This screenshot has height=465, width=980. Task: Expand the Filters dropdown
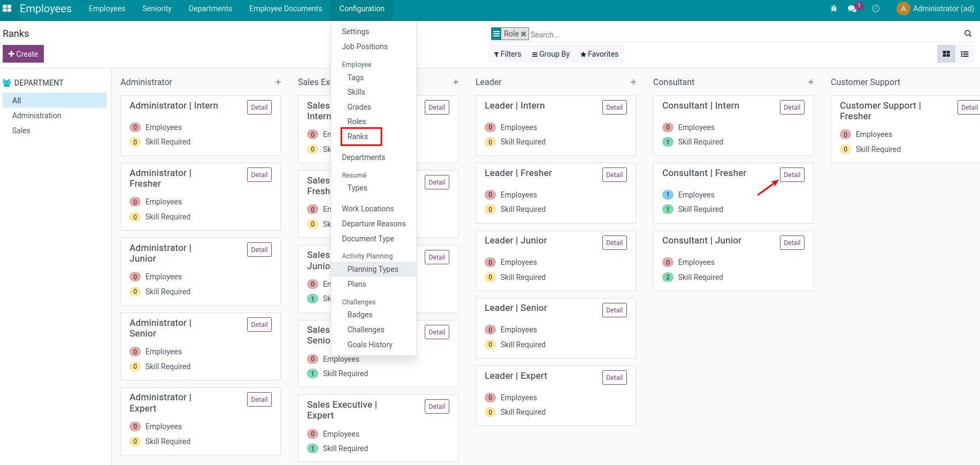[x=507, y=54]
